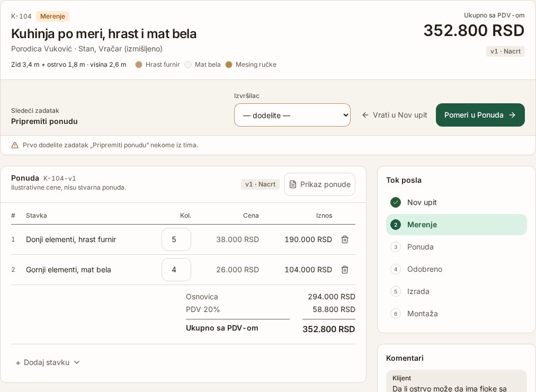
Task: Click the Iznos column header
Action: point(324,216)
